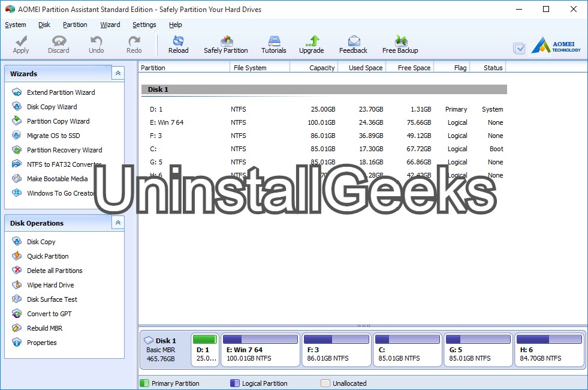Open the Disk menu
The height and width of the screenshot is (390, 588).
tap(44, 25)
